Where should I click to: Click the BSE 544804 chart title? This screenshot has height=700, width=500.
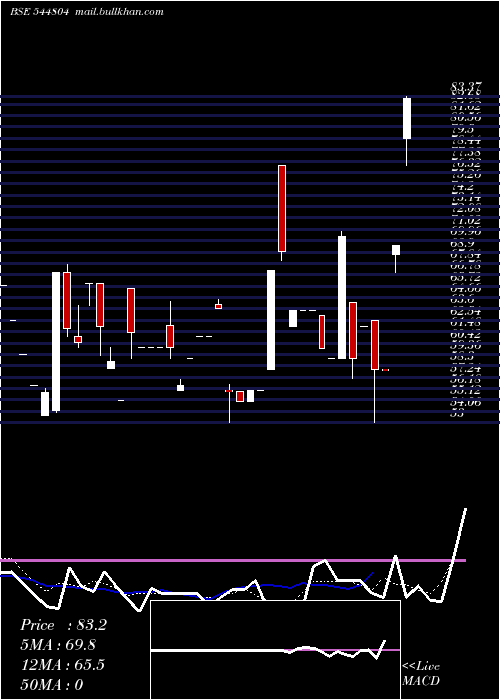(40, 12)
